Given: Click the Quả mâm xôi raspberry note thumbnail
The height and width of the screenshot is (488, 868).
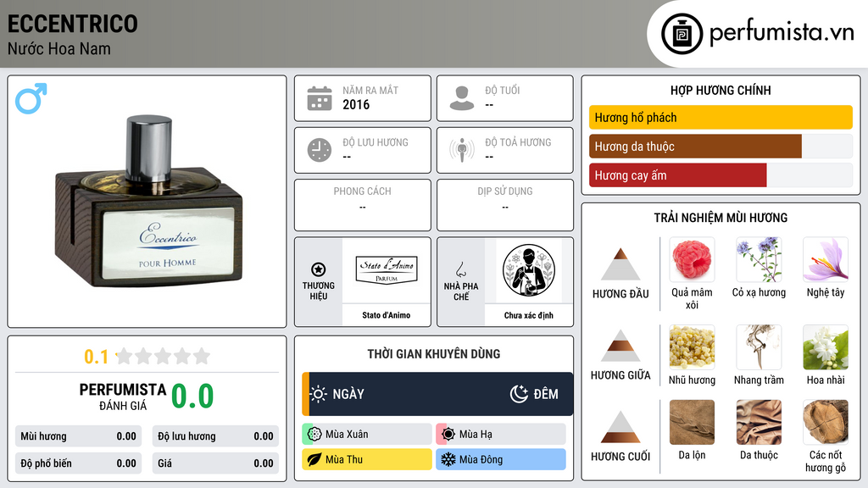Looking at the screenshot, I should coord(692,259).
